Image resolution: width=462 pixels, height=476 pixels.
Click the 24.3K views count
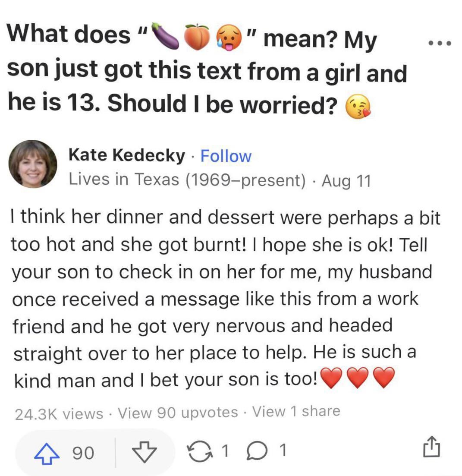click(59, 413)
